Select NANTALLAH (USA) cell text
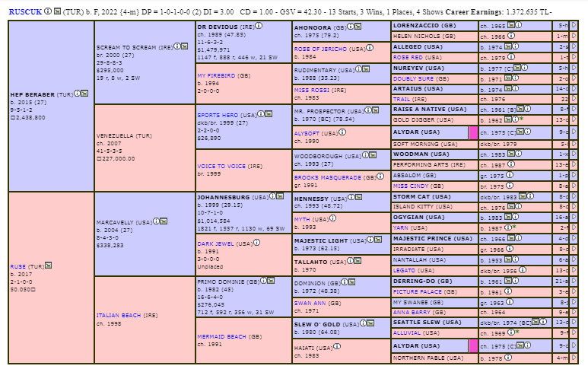Image resolution: width=588 pixels, height=369 pixels. coord(419,260)
